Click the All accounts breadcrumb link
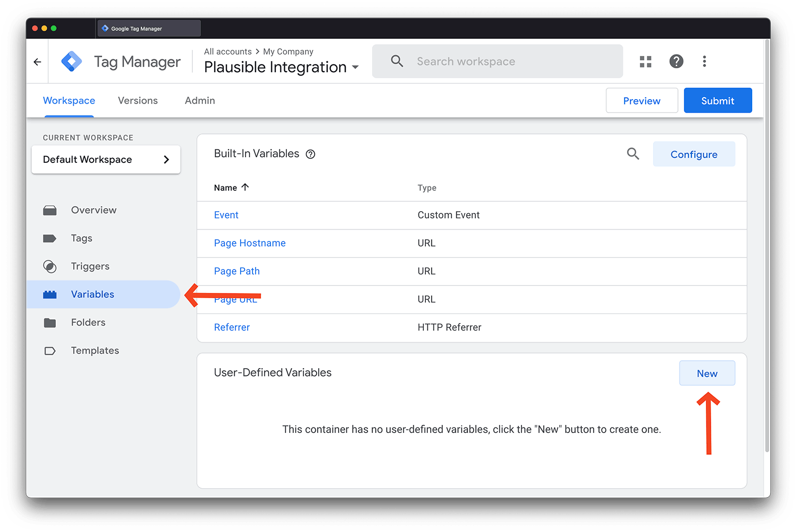This screenshot has width=797, height=532. (228, 52)
